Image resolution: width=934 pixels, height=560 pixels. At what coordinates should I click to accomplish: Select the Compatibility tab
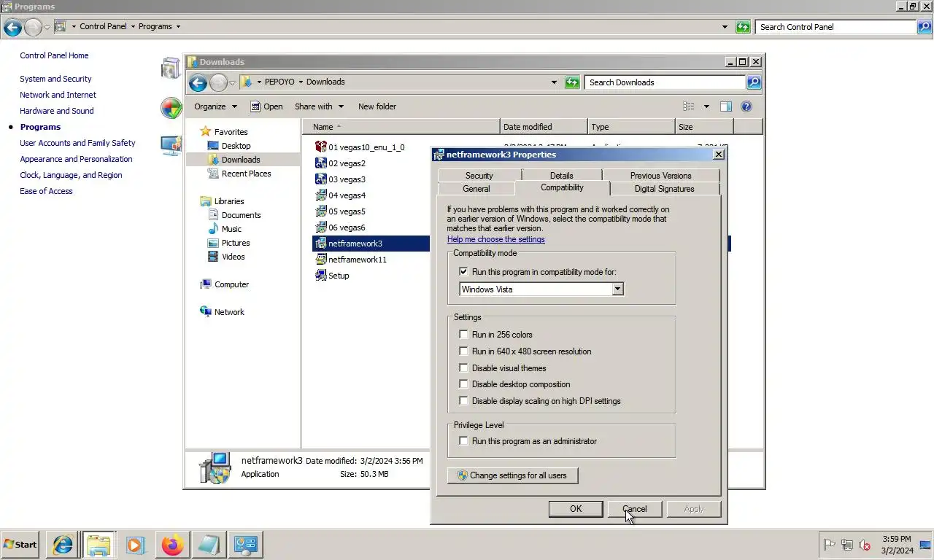pyautogui.click(x=562, y=187)
